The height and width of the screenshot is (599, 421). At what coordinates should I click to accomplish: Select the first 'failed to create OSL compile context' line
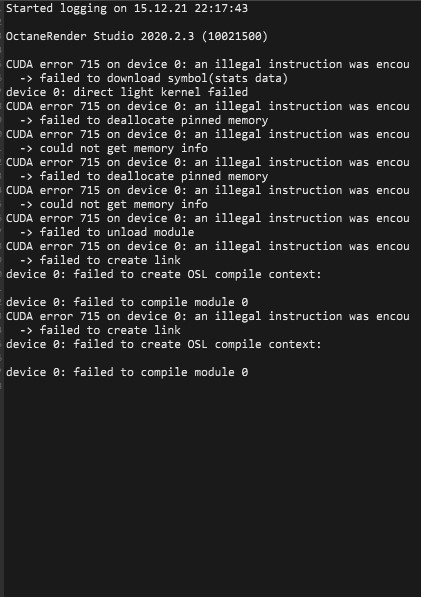pos(164,274)
